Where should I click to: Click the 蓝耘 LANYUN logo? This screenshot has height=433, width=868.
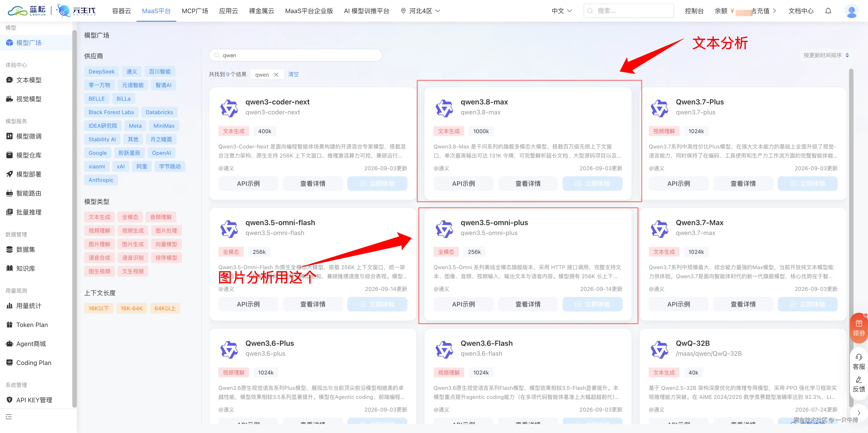point(27,11)
